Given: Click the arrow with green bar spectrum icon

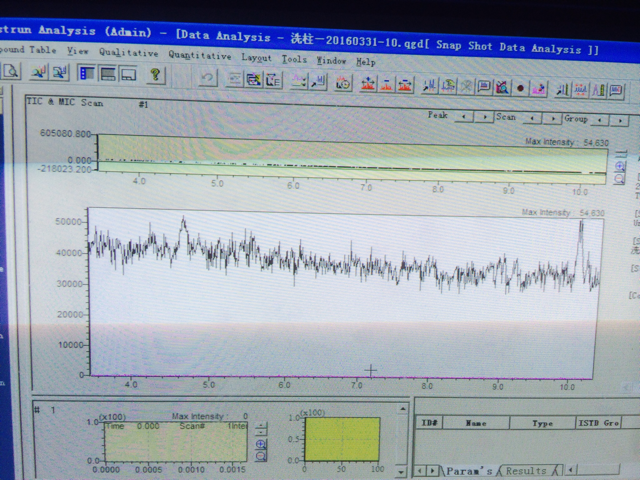Looking at the screenshot, I should pos(563,89).
